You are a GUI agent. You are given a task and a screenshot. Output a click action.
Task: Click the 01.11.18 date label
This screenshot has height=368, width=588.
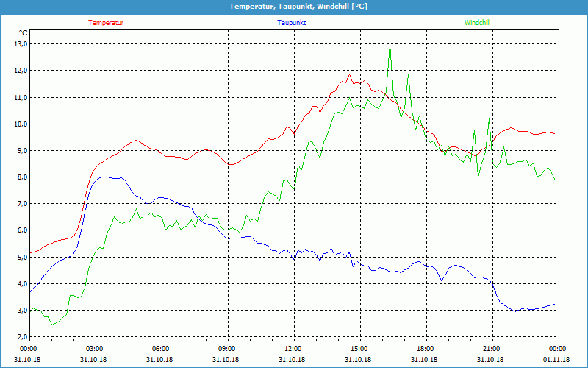[x=556, y=360]
